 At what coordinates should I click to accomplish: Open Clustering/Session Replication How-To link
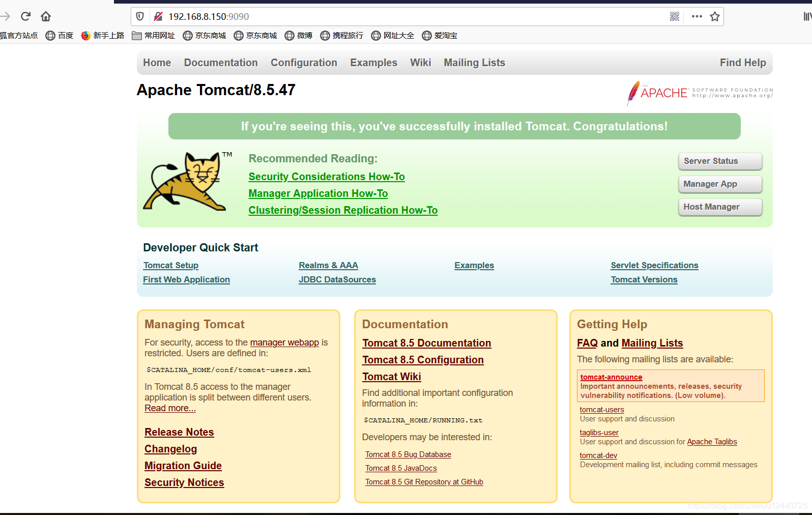click(343, 210)
